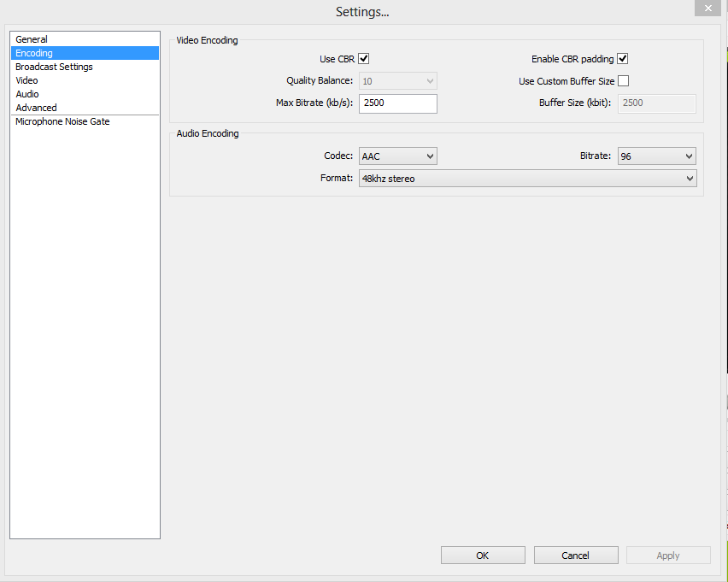Open the audio Bitrate dropdown
The image size is (728, 582).
click(657, 156)
